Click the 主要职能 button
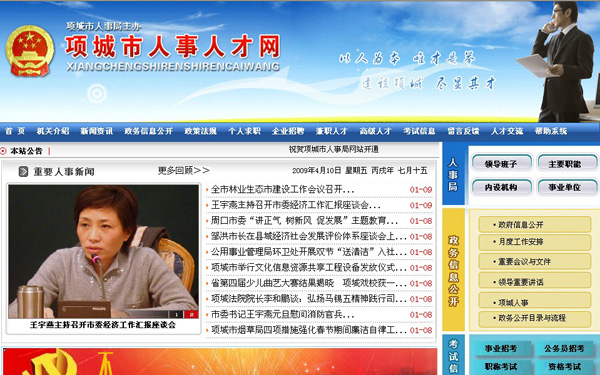Screen dimensions: 600x375 (x=567, y=163)
